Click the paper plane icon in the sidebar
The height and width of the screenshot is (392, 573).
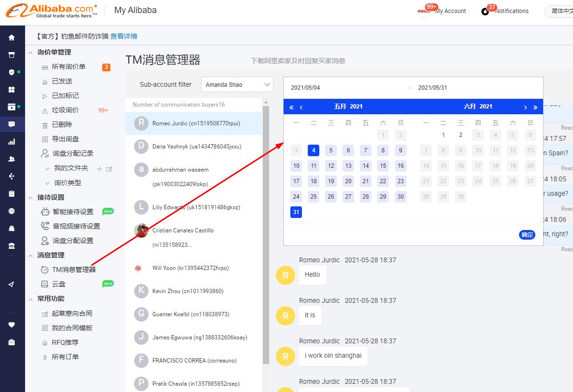[x=12, y=284]
